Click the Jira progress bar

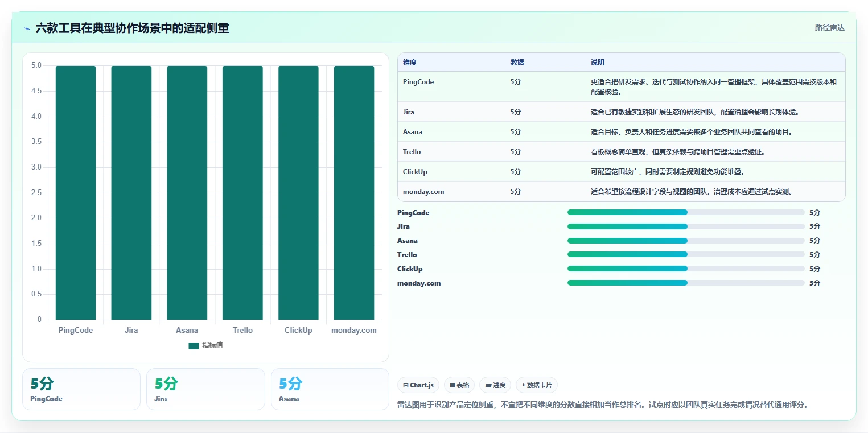[x=686, y=226]
